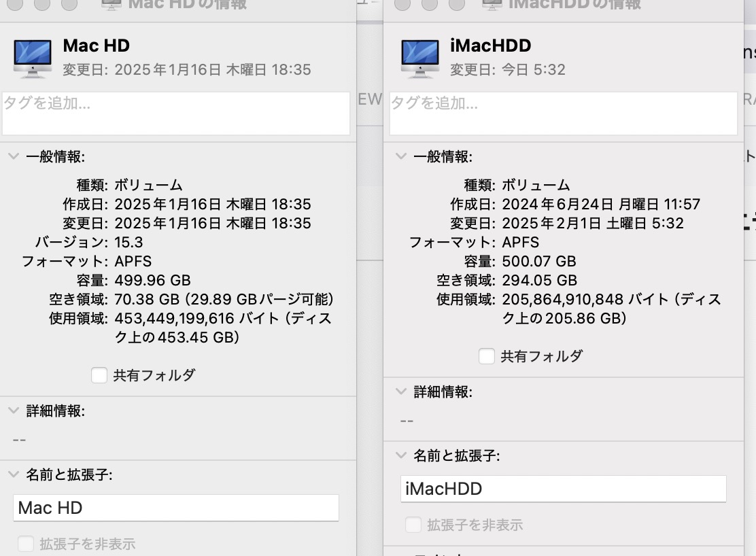Click the title bar proxy icon in the Mac HD info window

(x=111, y=5)
